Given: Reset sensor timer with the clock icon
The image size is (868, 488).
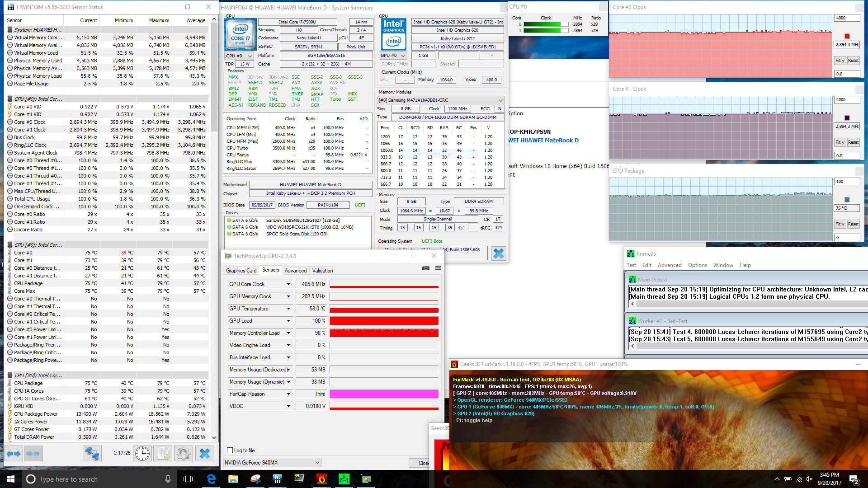Looking at the screenshot, I should point(142,454).
